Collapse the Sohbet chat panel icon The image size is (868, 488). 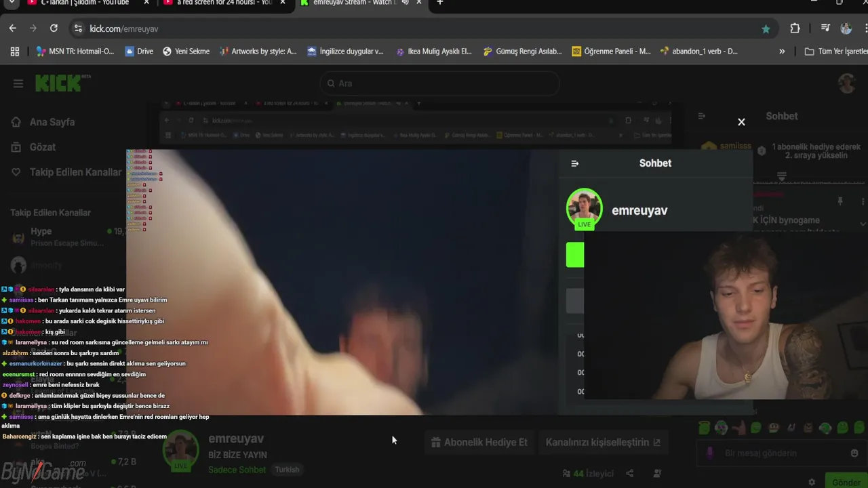tap(702, 116)
